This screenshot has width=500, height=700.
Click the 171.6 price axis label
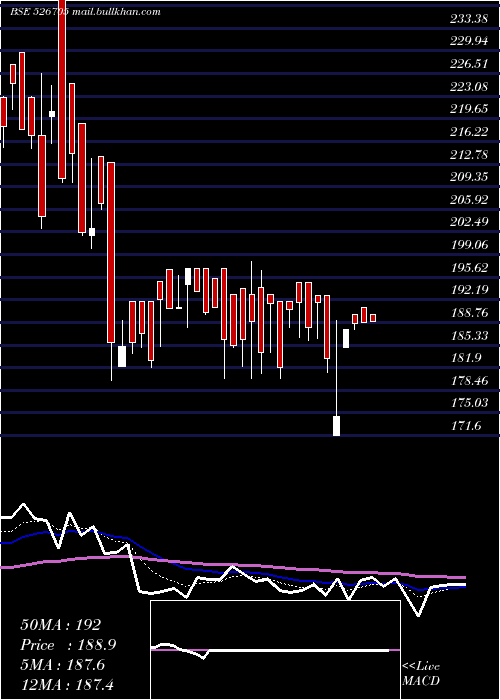pyautogui.click(x=466, y=426)
